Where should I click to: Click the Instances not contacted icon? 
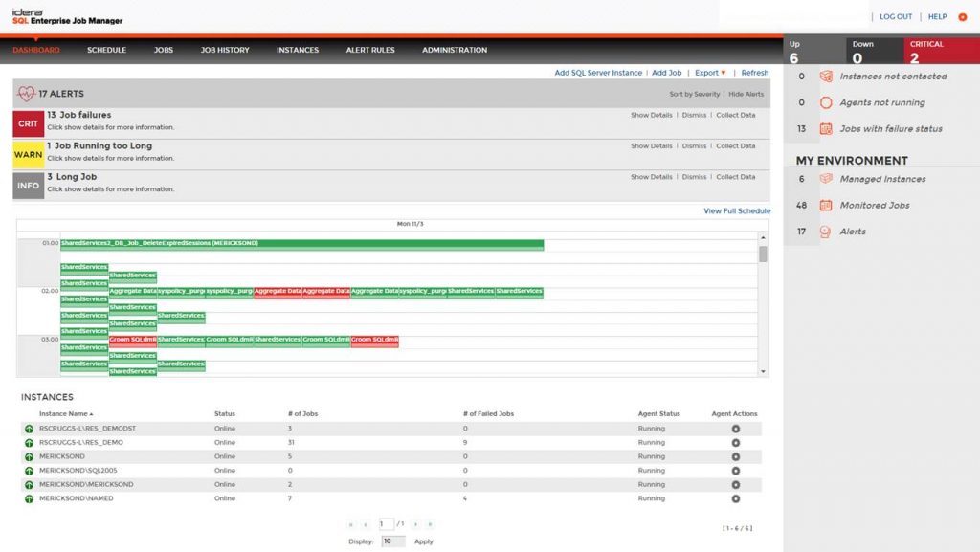tap(826, 77)
